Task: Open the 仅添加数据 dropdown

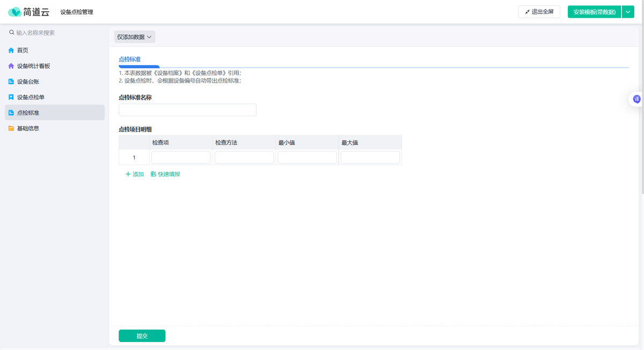Action: 135,37
